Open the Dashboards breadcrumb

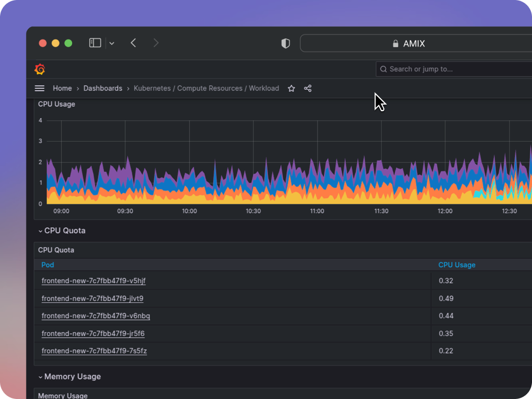103,88
